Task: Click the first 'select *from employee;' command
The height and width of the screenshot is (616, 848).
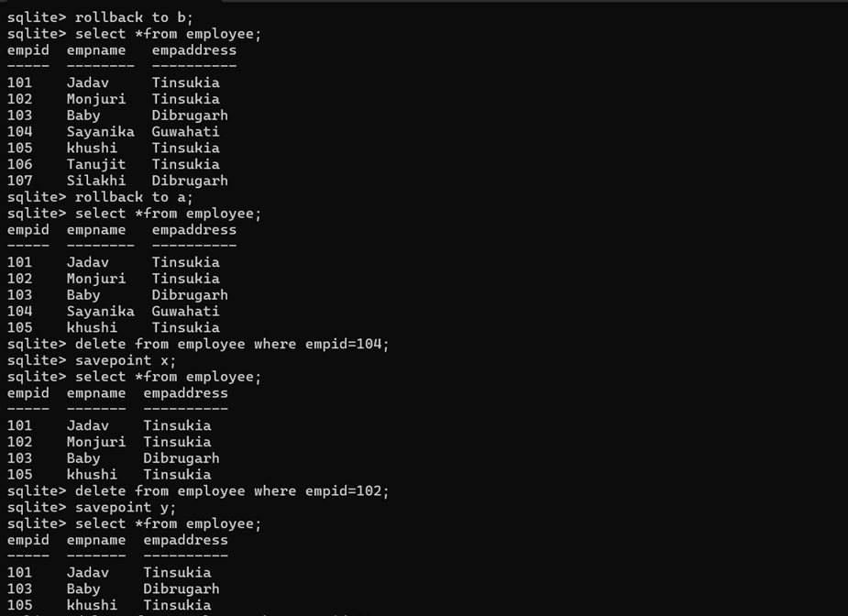Action: [x=168, y=34]
